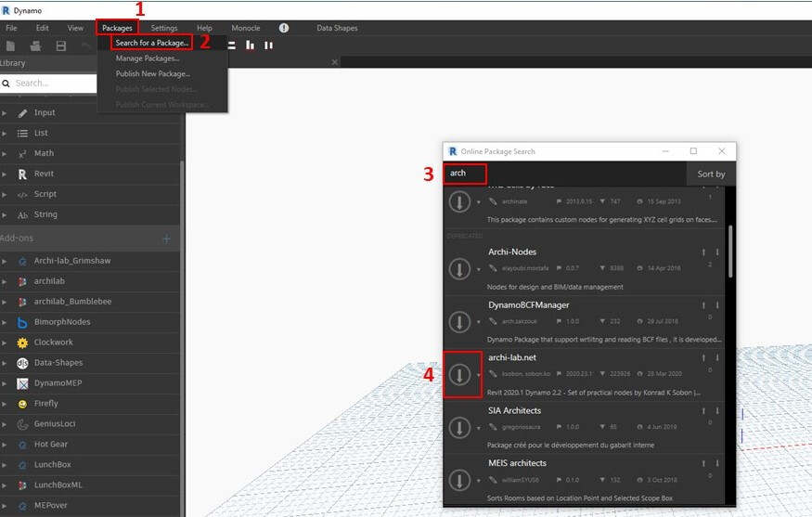Viewport: 812px width, 517px height.
Task: Click the Library panel scrollbar
Action: click(182, 338)
